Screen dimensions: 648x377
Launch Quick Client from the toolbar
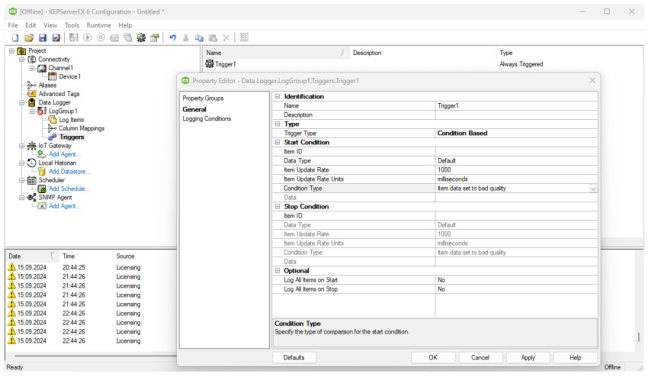tap(244, 38)
